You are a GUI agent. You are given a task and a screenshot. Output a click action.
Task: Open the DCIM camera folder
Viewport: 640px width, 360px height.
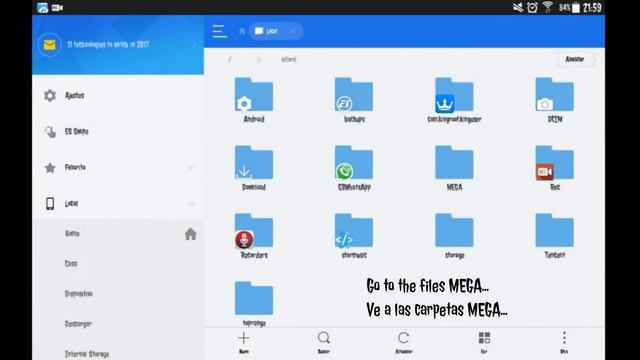click(x=555, y=100)
